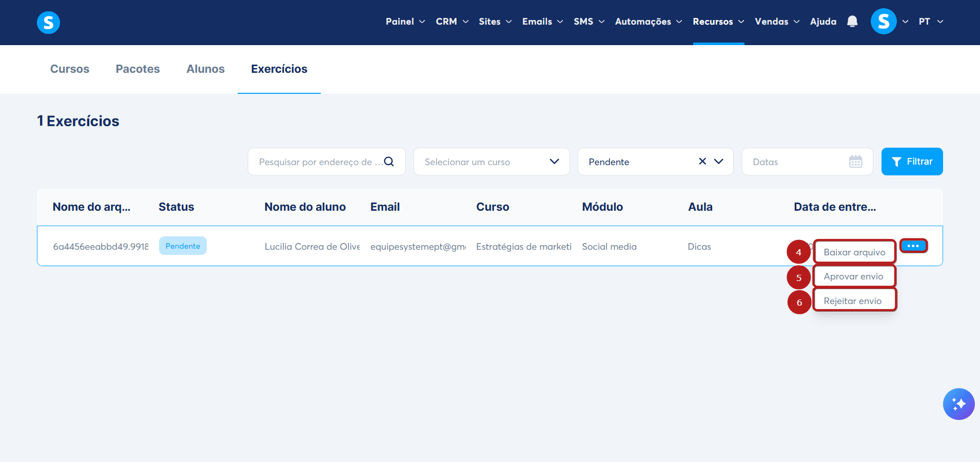This screenshot has width=980, height=462.
Task: Open the PT language selector
Action: pyautogui.click(x=931, y=22)
